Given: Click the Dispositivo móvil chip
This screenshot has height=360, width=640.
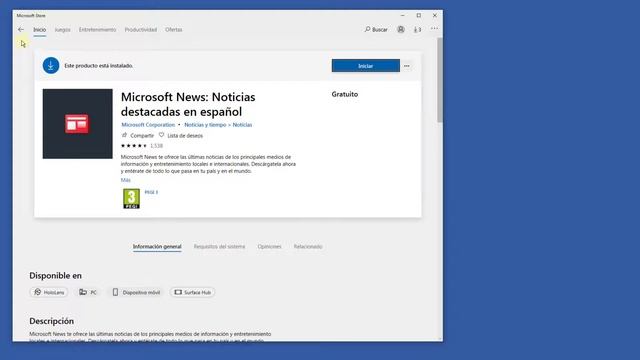Looking at the screenshot, I should [x=136, y=292].
